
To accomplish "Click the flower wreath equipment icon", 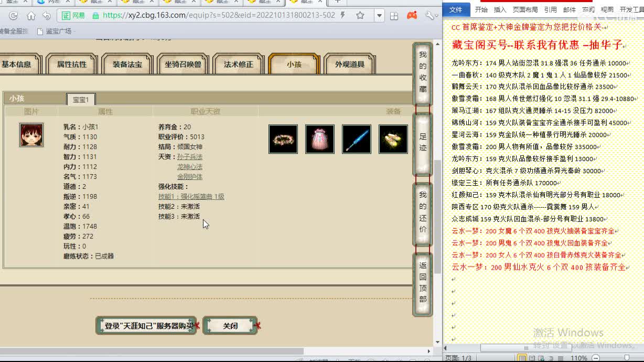I will (283, 139).
